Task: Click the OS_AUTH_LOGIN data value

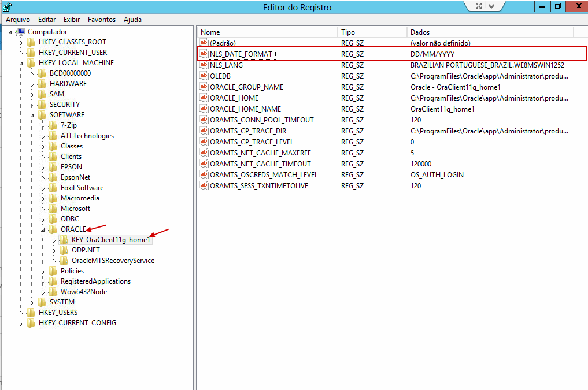Action: (x=437, y=175)
